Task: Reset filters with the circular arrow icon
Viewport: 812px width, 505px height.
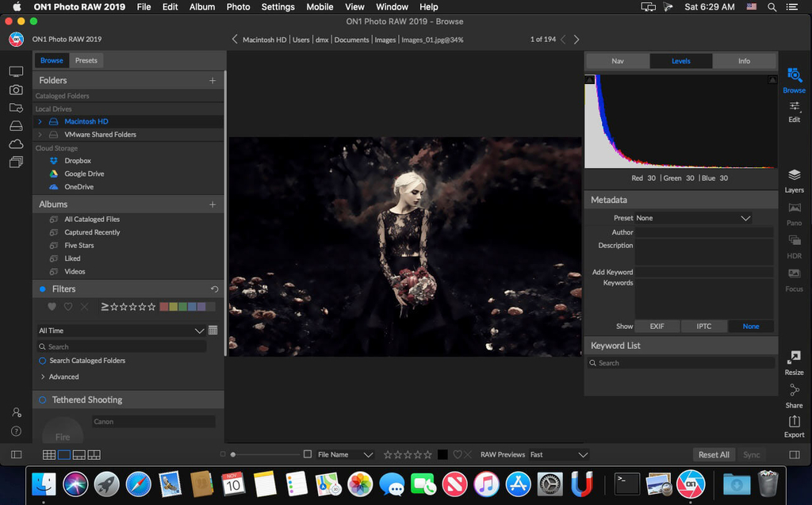Action: tap(214, 289)
